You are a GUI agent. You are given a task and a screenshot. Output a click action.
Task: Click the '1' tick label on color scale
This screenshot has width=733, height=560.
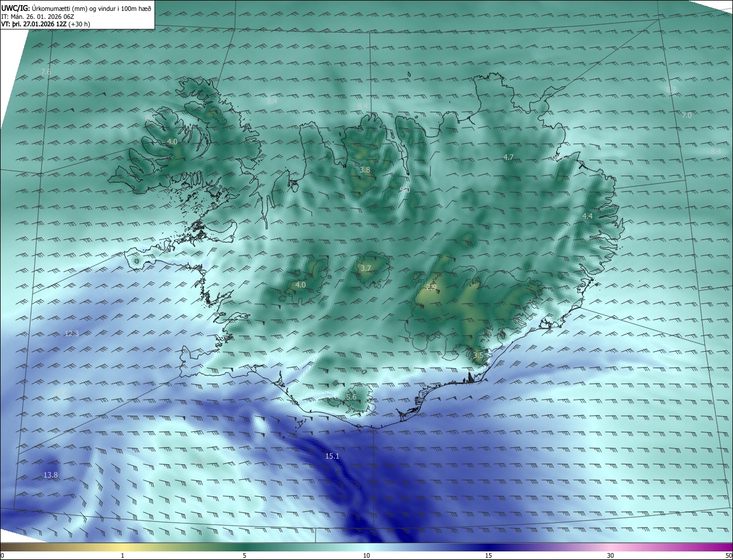[123, 555]
